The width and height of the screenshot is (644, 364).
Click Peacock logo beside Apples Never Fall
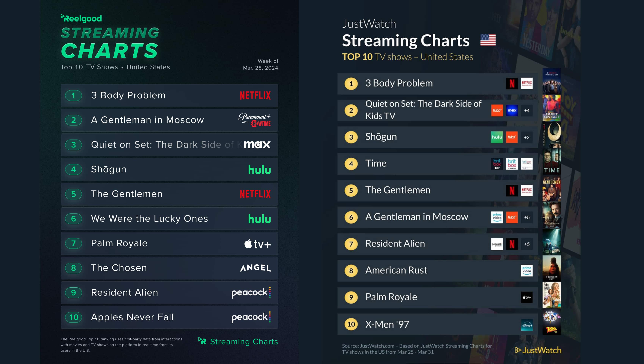251,317
